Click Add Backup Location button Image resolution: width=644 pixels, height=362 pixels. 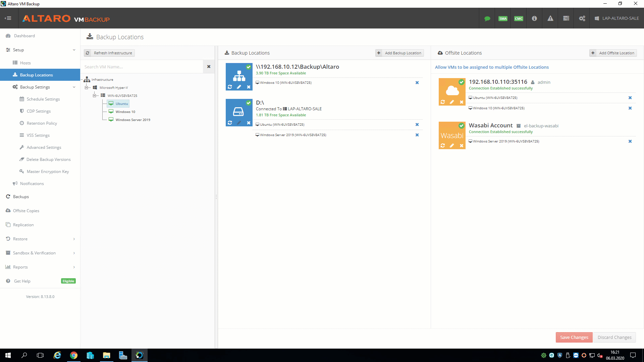coord(399,53)
